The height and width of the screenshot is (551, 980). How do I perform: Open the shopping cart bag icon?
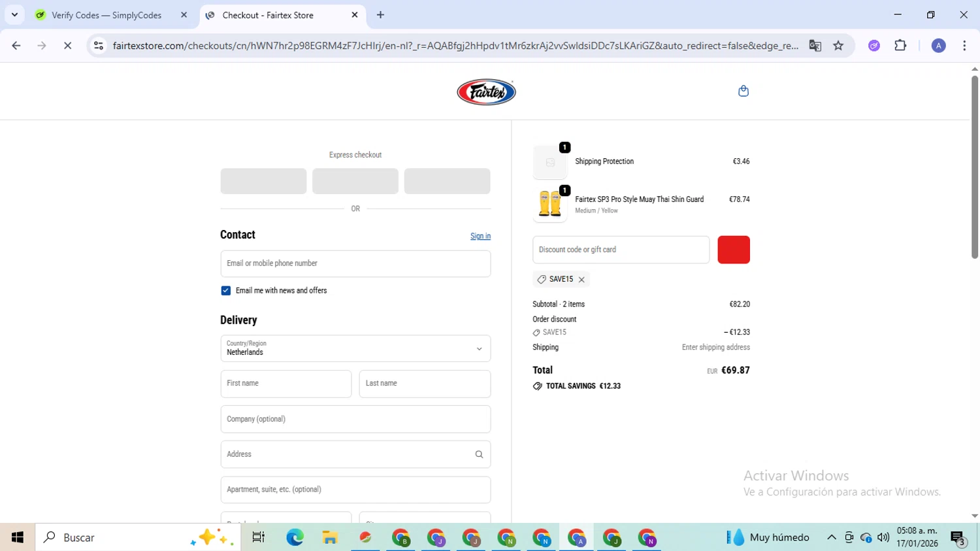coord(743,91)
